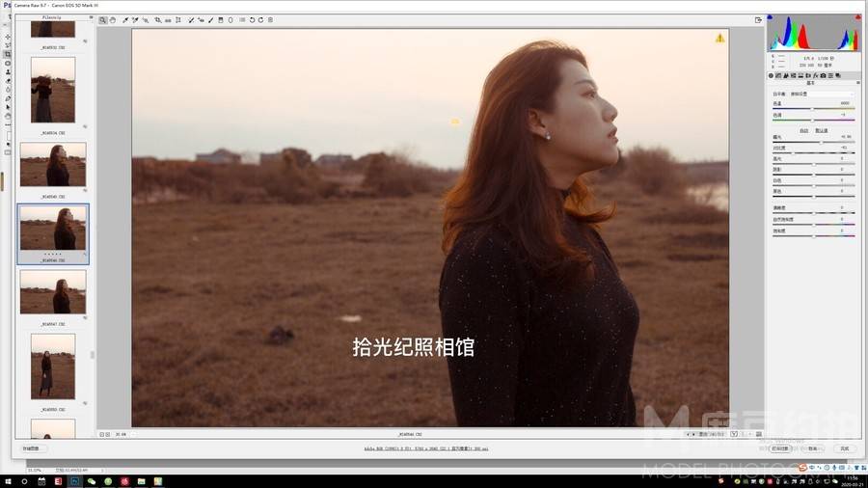Open Camera Raw preferences dialog icon
Screen dimensions: 868x488
pos(242,20)
